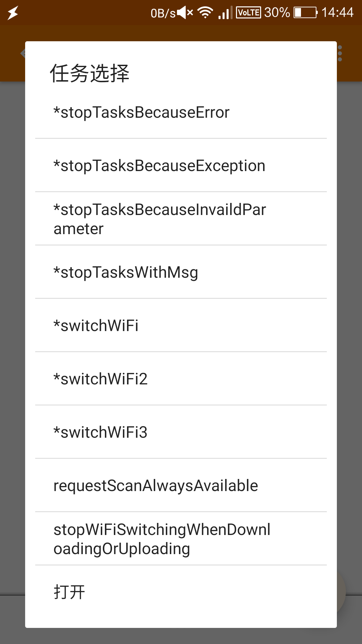The width and height of the screenshot is (362, 644).
Task: Choose *stopTasksBecauseException from the list
Action: 181,166
